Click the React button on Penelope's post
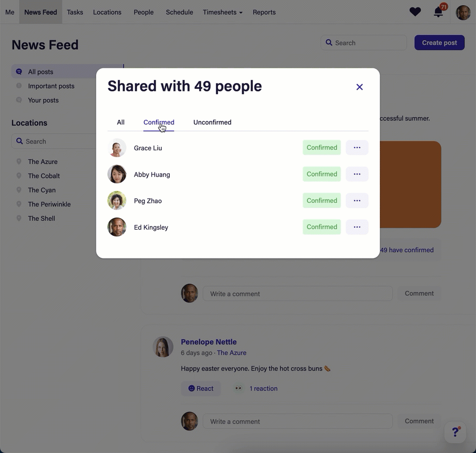 click(x=201, y=389)
